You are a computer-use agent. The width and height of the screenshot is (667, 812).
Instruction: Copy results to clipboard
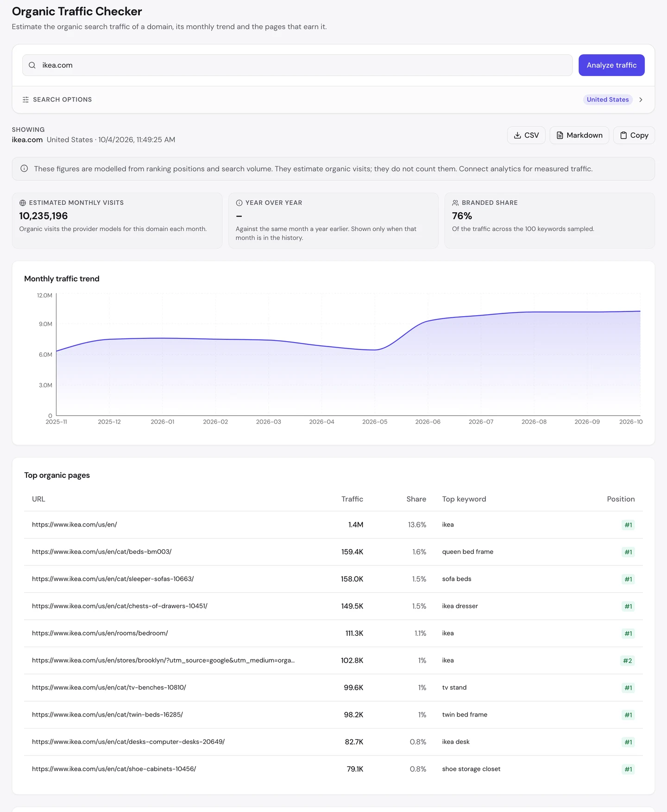634,135
